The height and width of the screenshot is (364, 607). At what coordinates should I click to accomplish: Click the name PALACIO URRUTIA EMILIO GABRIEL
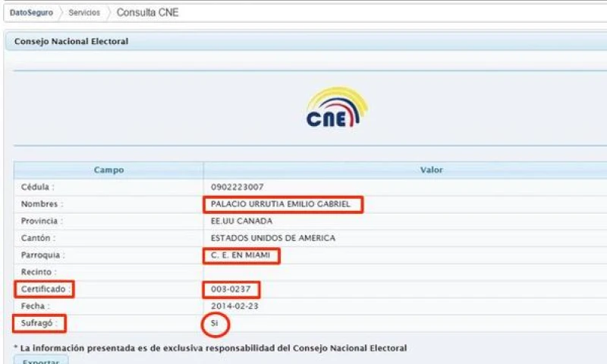(281, 204)
